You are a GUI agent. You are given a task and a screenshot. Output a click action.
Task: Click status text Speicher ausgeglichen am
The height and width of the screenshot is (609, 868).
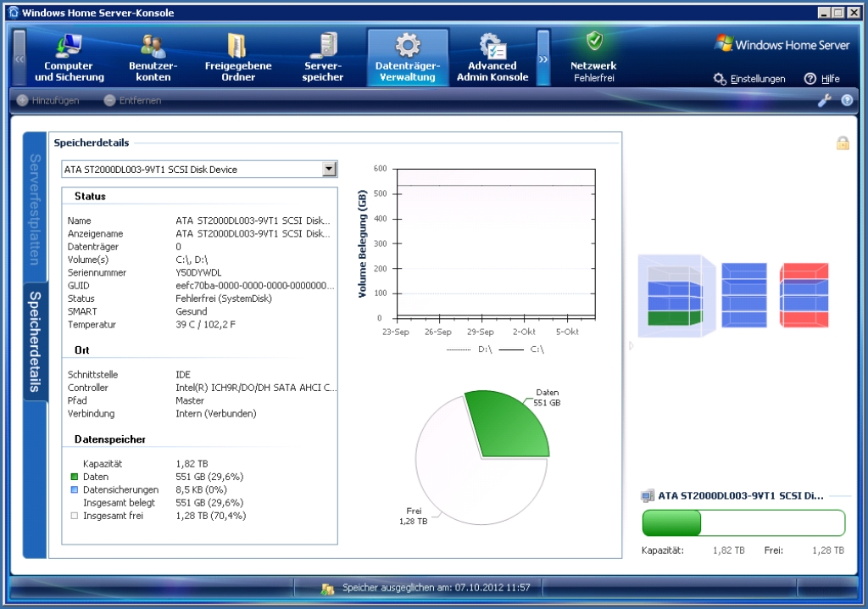[437, 588]
